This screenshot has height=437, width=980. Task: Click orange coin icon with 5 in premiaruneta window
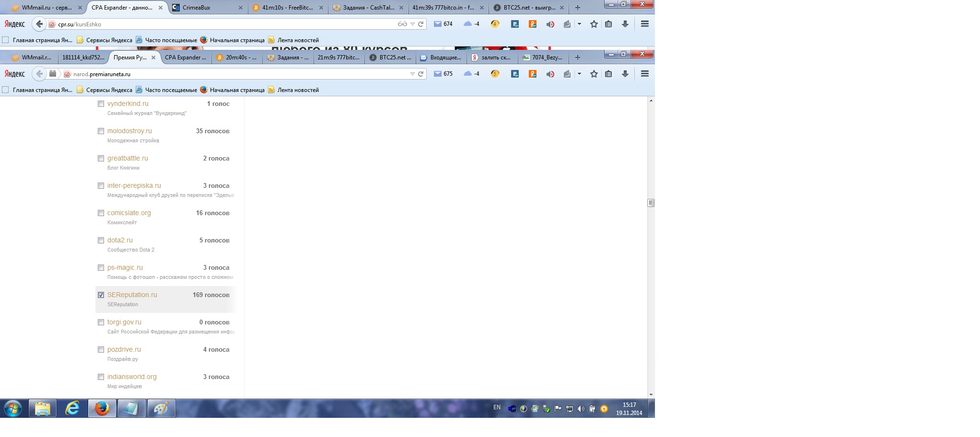click(495, 74)
